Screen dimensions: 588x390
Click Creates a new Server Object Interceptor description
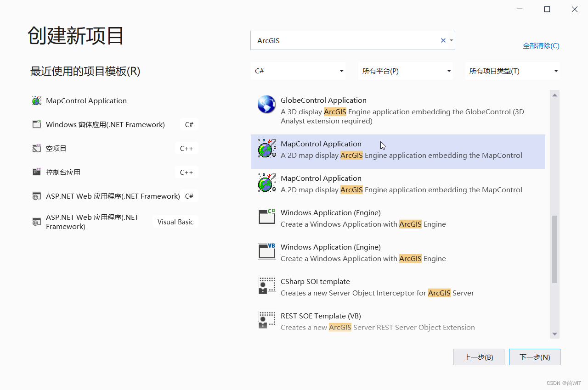[x=377, y=293]
